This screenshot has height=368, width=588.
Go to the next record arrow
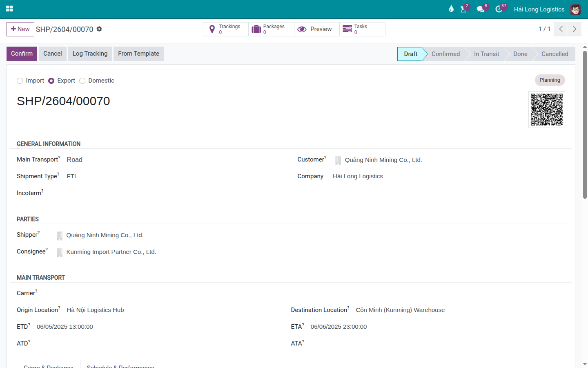pyautogui.click(x=575, y=29)
